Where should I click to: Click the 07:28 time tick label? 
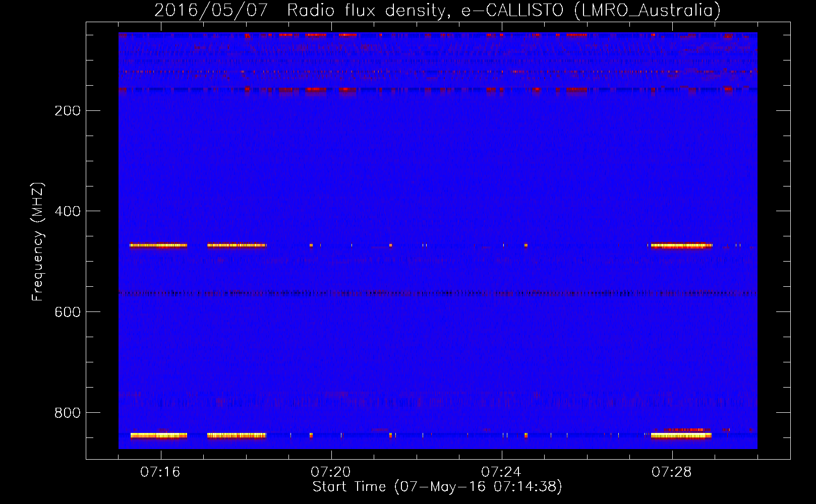coord(672,472)
